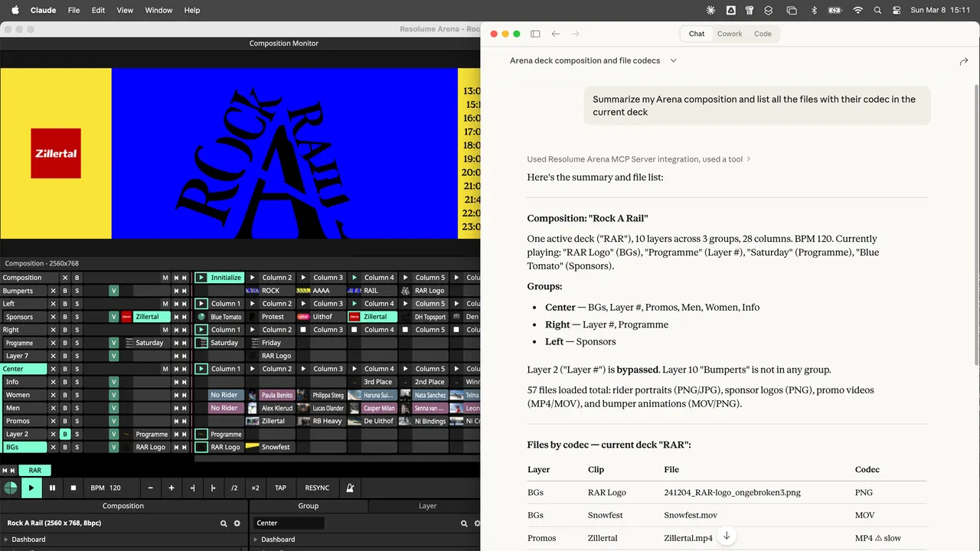Toggle V on the Programme layer

click(114, 343)
